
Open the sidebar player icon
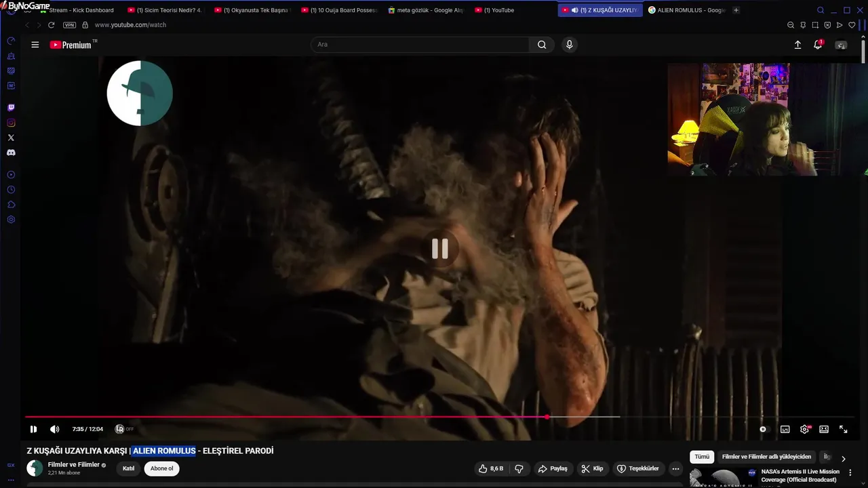click(11, 175)
